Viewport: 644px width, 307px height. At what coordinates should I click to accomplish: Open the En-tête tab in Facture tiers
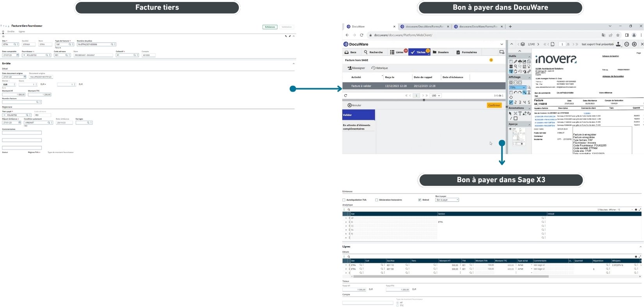11,32
